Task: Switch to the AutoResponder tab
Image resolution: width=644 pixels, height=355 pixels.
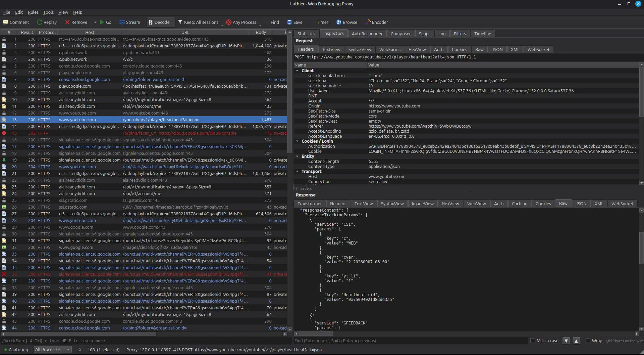Action: point(367,34)
